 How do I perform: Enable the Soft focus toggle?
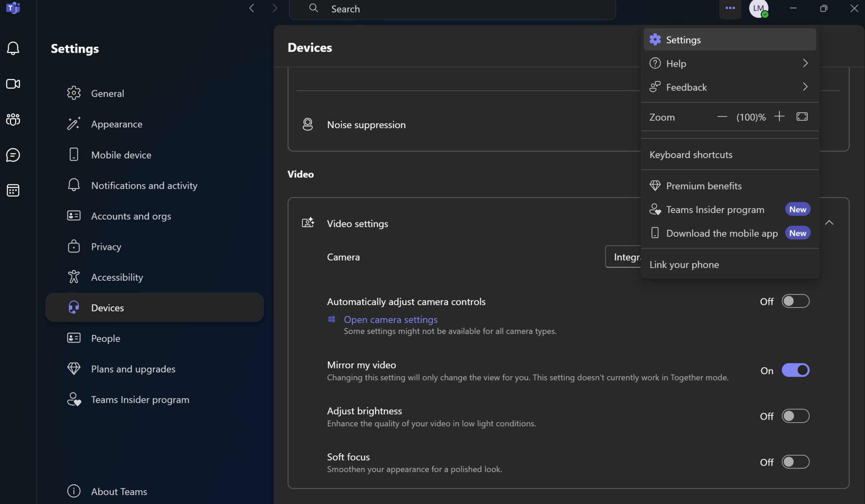(795, 462)
